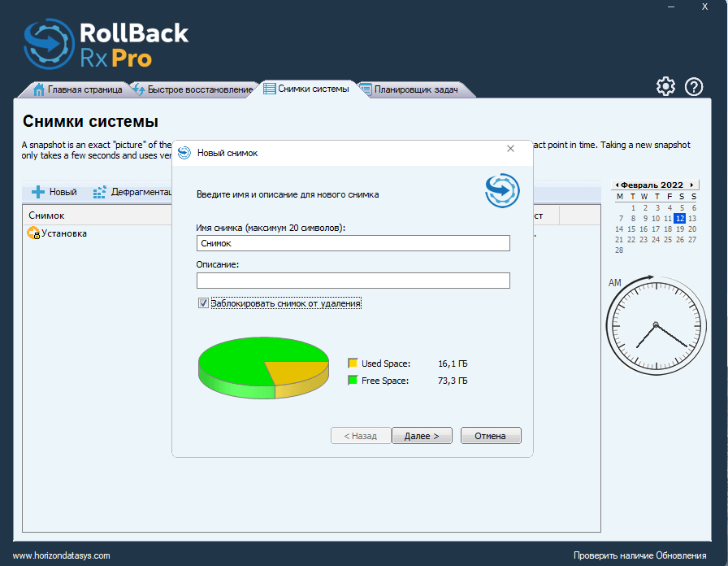Close the Новый снимок dialog

pos(511,148)
